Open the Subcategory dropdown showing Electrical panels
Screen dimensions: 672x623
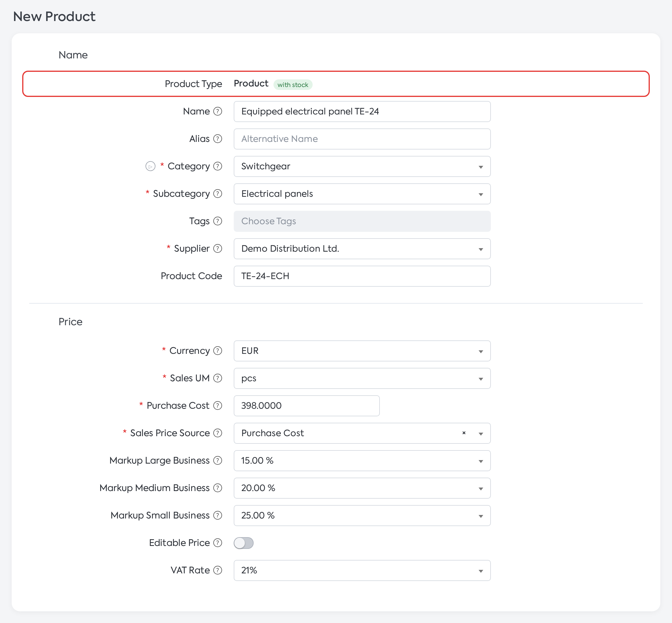point(362,194)
